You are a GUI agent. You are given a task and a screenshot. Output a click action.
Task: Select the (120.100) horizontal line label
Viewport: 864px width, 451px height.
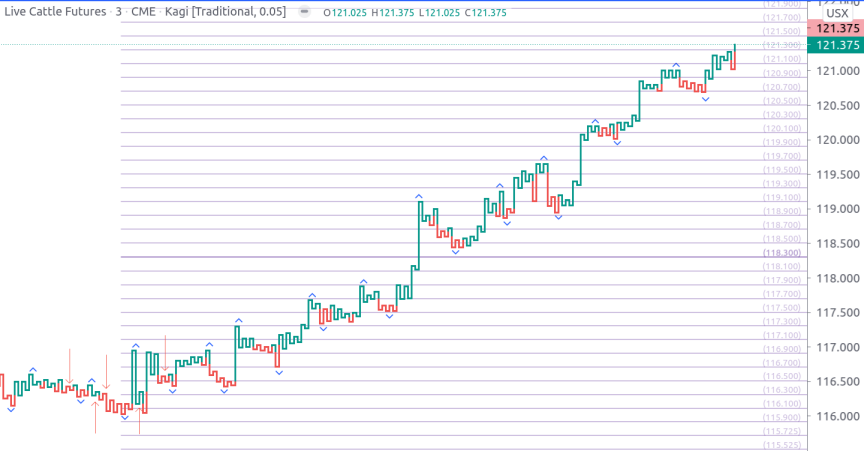(782, 128)
